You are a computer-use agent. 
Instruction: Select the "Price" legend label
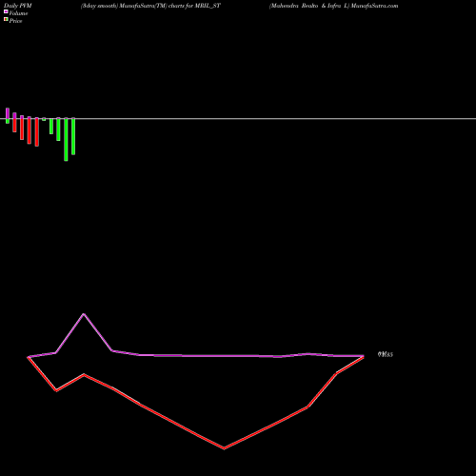point(15,21)
